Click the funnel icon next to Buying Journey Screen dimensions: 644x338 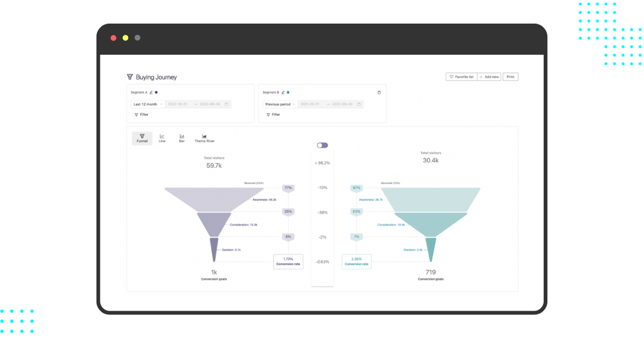(x=129, y=77)
